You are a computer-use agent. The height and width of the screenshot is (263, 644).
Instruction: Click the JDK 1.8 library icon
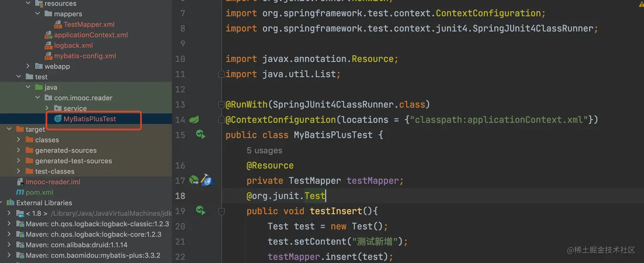tap(20, 213)
